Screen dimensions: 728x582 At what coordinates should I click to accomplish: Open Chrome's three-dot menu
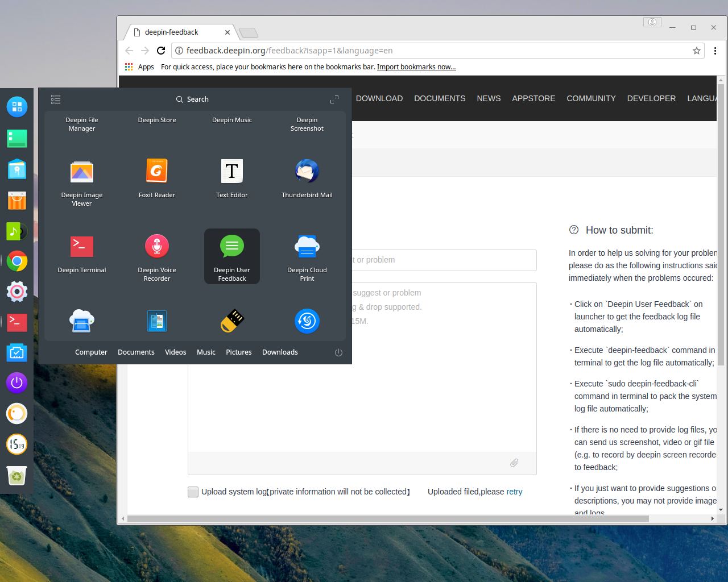[x=715, y=51]
